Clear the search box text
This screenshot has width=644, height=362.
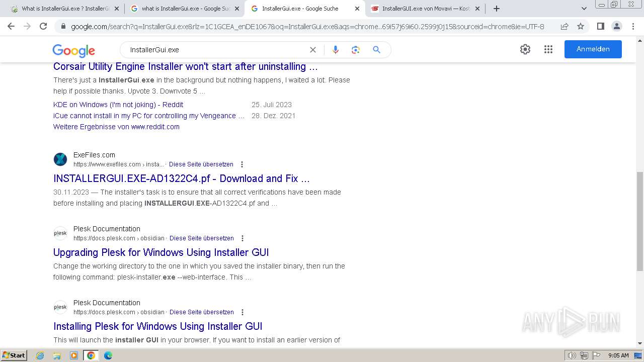312,50
